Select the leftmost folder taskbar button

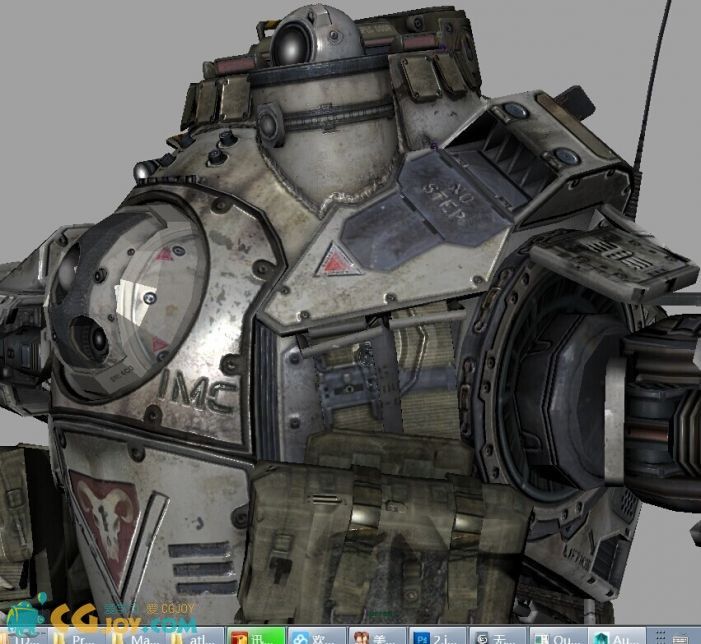pyautogui.click(x=20, y=636)
